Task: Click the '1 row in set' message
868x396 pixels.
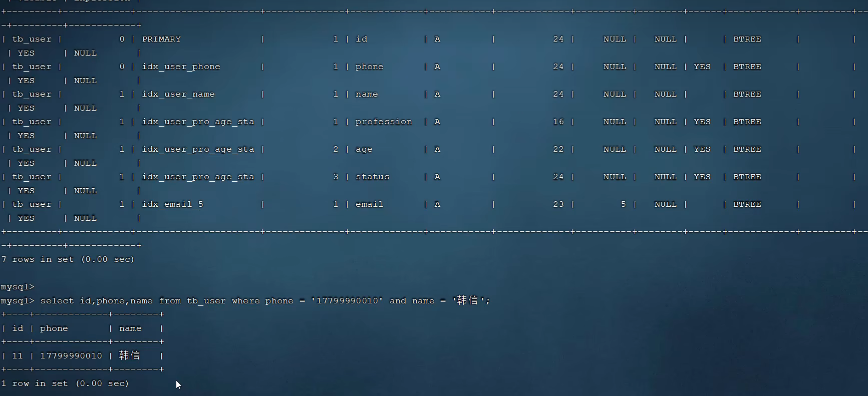Action: (65, 383)
